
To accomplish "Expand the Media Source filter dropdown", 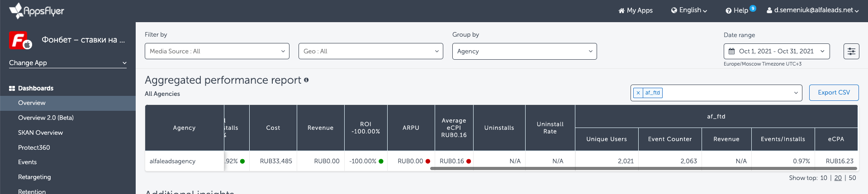I will click(x=217, y=51).
